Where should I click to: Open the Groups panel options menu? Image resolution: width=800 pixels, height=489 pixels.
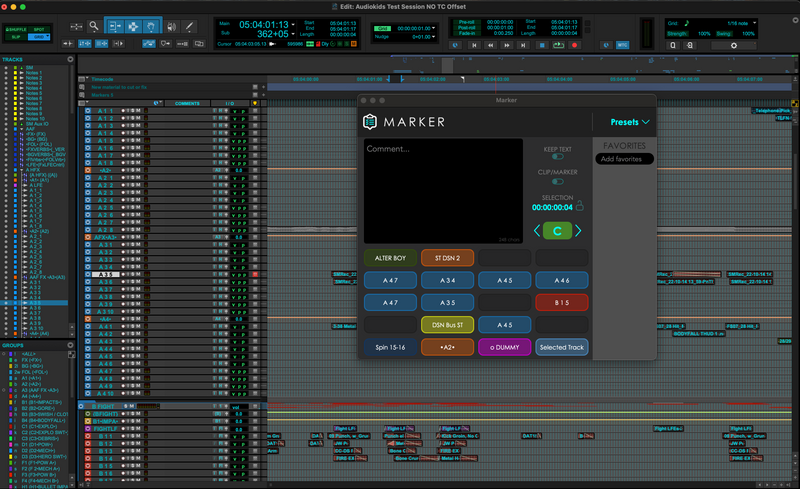click(x=70, y=345)
